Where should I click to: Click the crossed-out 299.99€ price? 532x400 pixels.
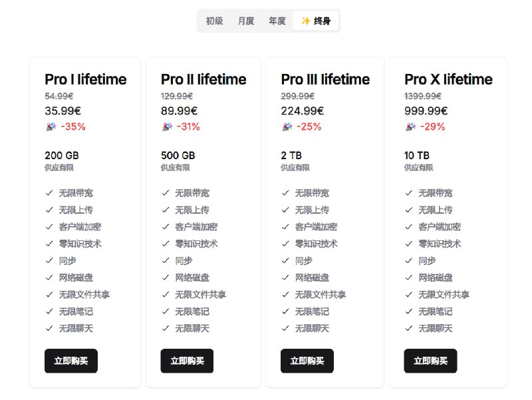297,96
